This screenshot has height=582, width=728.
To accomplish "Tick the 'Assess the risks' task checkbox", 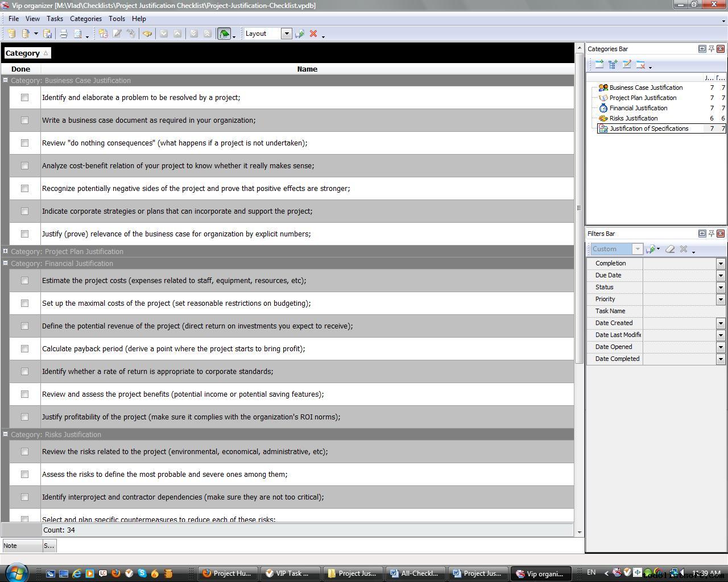I will tap(24, 475).
